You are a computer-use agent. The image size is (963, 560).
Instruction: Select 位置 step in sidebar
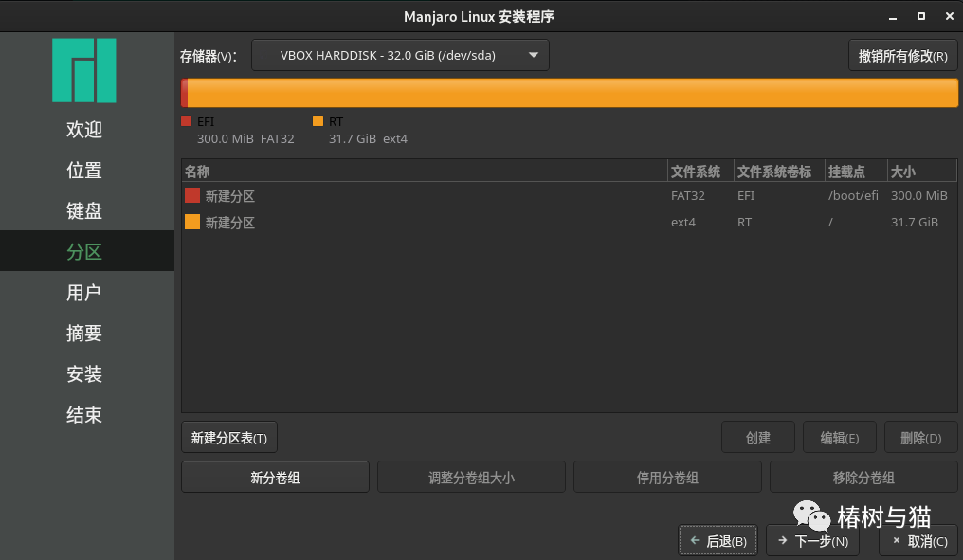[x=84, y=171]
